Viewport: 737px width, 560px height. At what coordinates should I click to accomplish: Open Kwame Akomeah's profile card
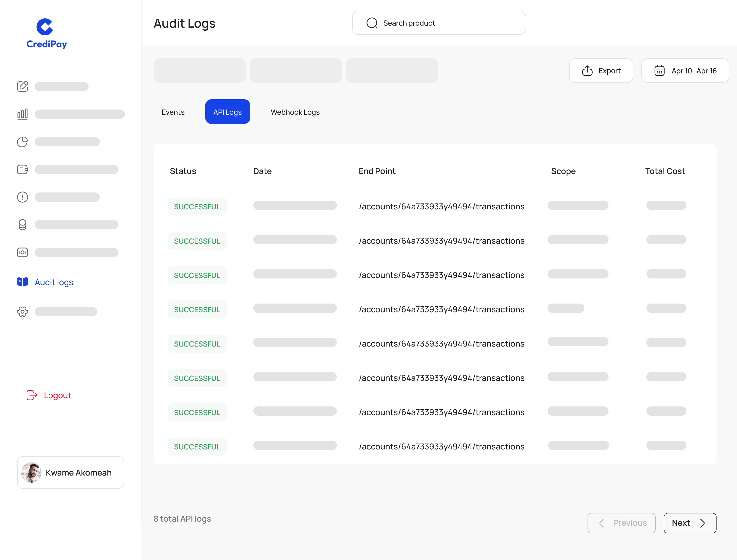coord(70,472)
